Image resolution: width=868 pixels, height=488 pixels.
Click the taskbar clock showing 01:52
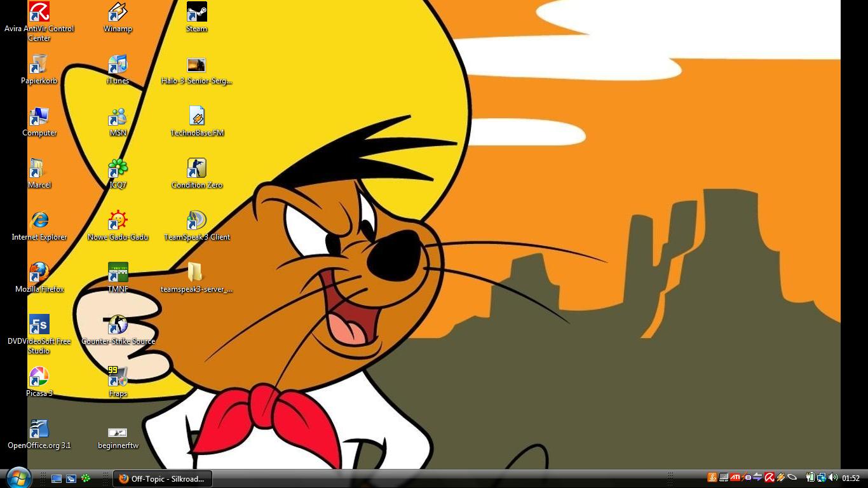(x=850, y=478)
